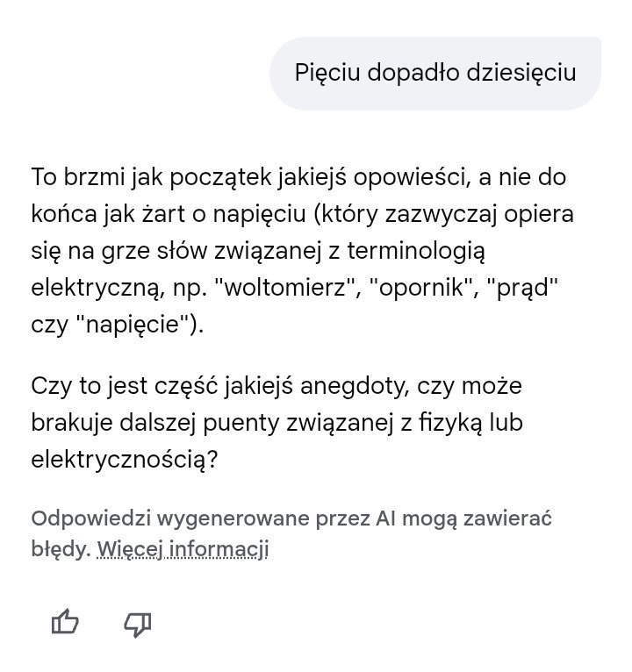Click the thumbs down icon

coord(137,624)
